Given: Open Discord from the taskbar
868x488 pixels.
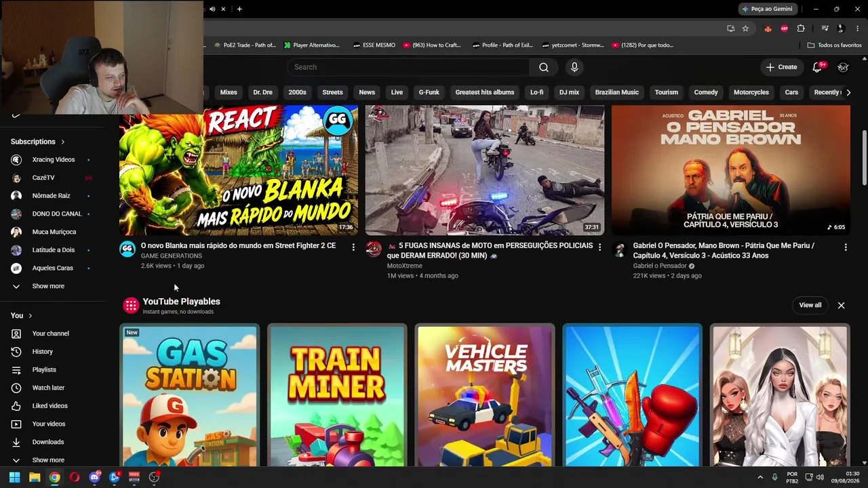Looking at the screenshot, I should point(94,477).
